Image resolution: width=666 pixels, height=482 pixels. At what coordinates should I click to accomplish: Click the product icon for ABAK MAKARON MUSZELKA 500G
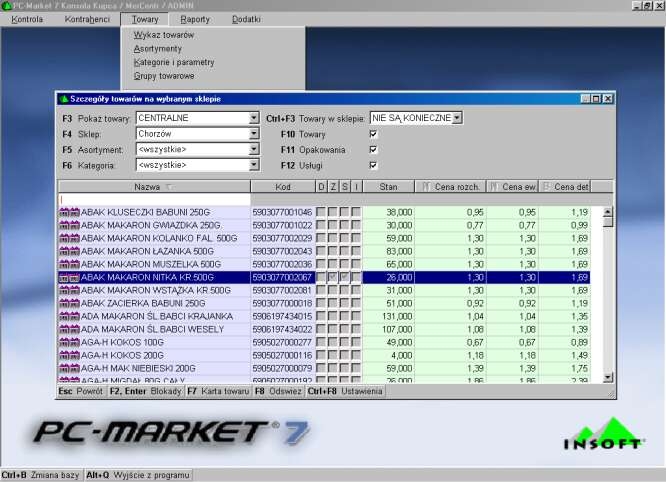coord(69,264)
